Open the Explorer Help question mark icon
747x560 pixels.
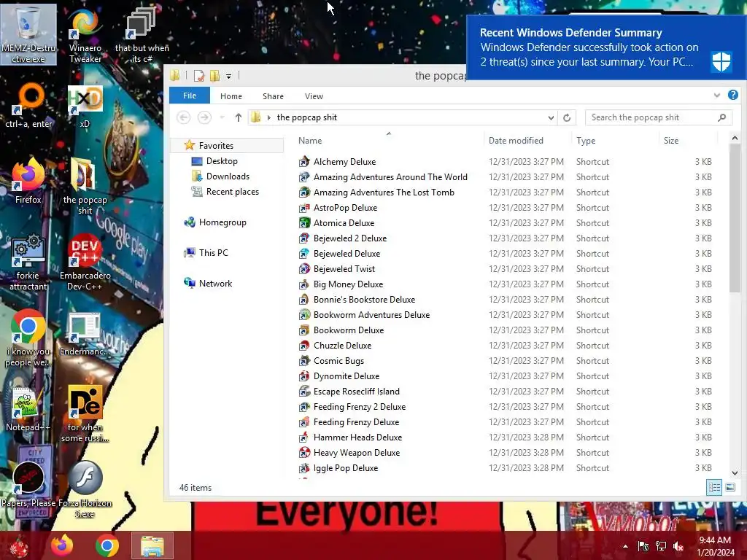pos(732,96)
